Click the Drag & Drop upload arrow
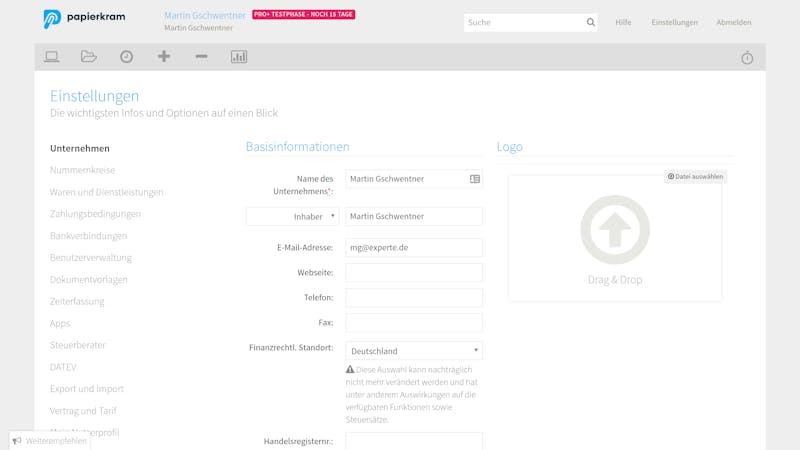The width and height of the screenshot is (800, 450). coord(615,230)
